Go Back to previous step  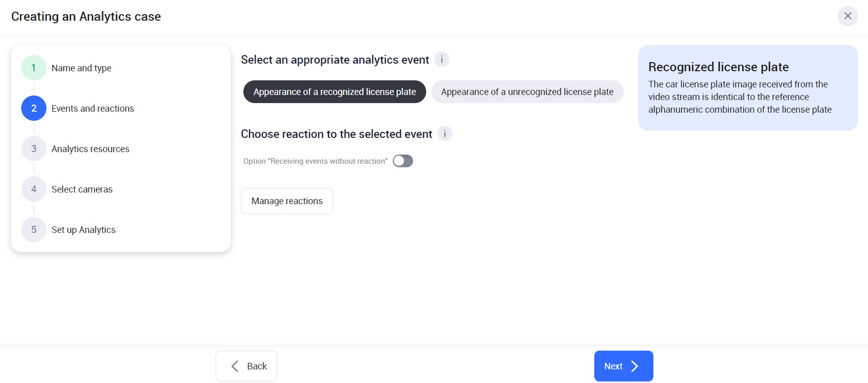[246, 366]
